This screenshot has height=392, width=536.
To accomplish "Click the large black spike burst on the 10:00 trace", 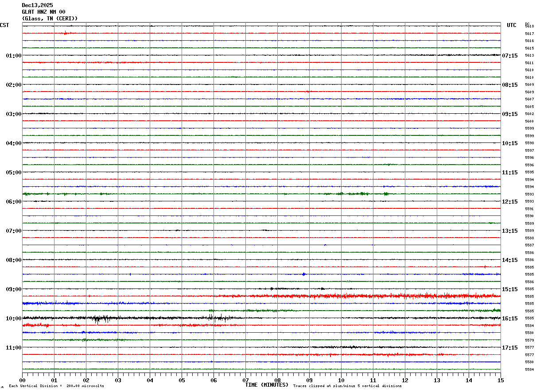I will tap(101, 319).
